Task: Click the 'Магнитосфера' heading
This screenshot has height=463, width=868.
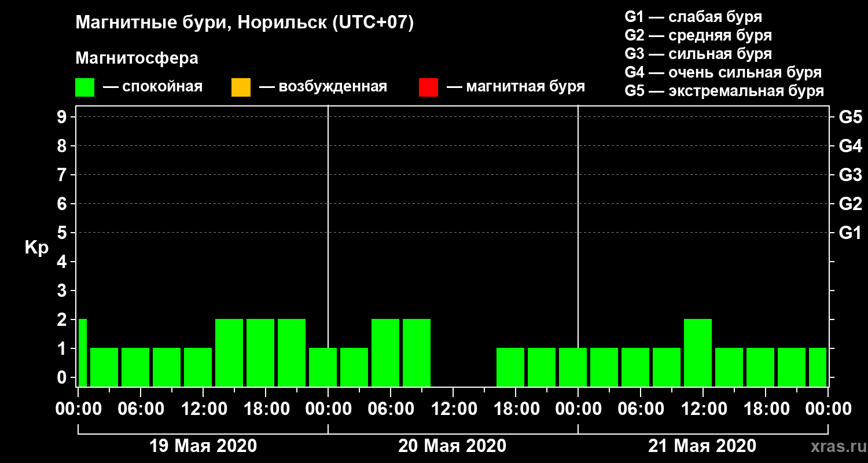Action: tap(137, 58)
